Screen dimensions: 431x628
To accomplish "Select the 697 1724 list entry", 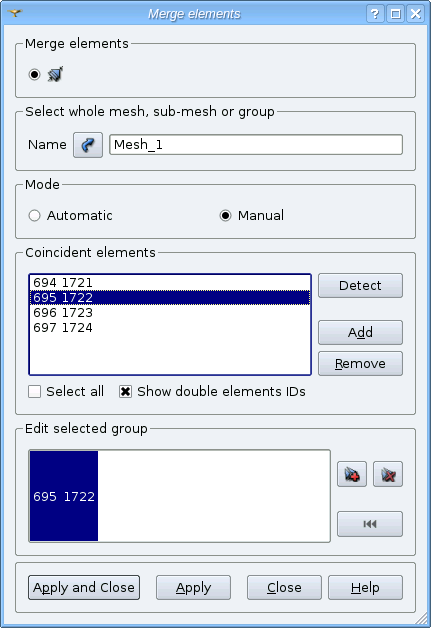I will click(x=170, y=328).
